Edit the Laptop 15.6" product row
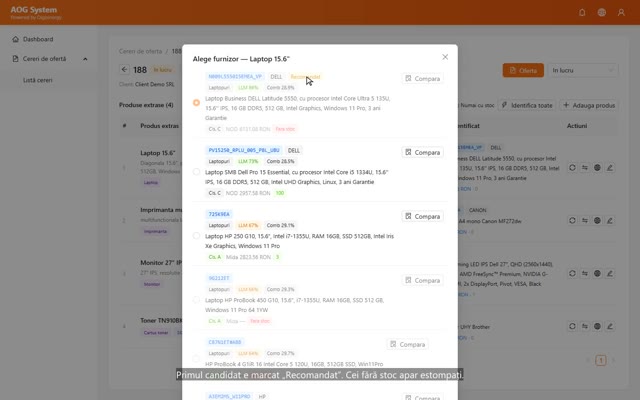 610,168
